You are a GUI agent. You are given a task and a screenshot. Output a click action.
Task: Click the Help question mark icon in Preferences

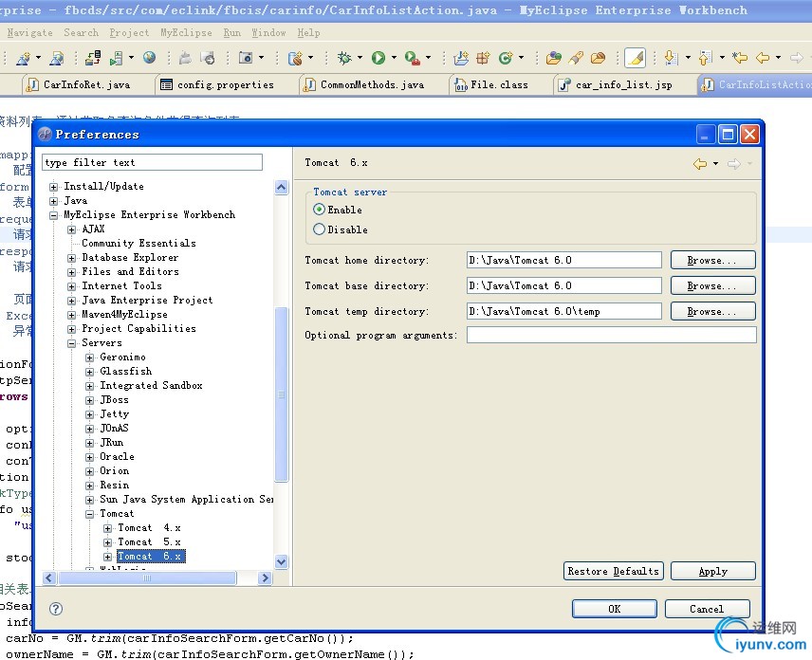[x=56, y=609]
